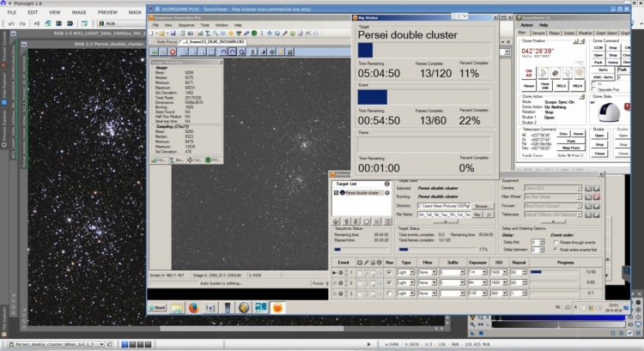Click the Sigma statistics icon in toolbar

tap(208, 33)
